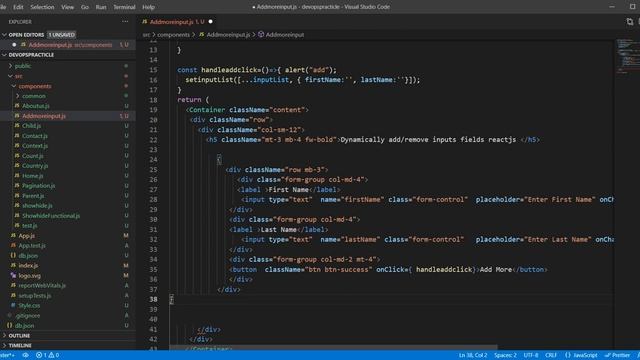The width and height of the screenshot is (640, 360).
Task: Open test.js file
Action: 29,225
